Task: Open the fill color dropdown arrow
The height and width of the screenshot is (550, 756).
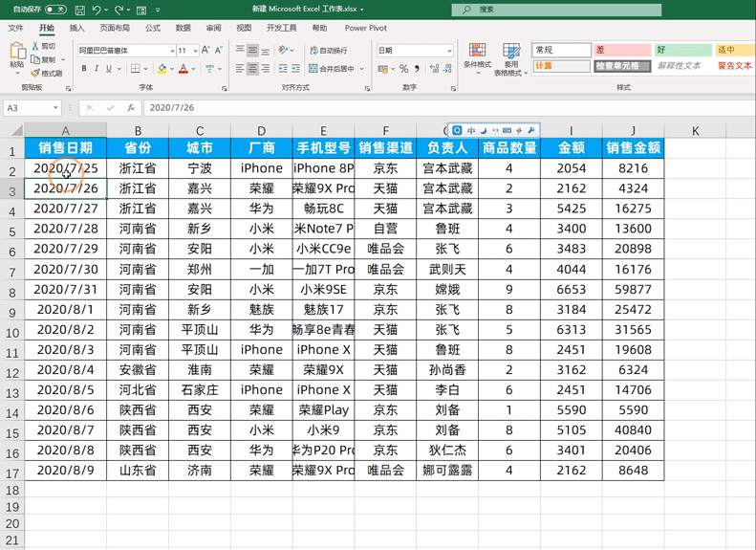Action: point(172,69)
